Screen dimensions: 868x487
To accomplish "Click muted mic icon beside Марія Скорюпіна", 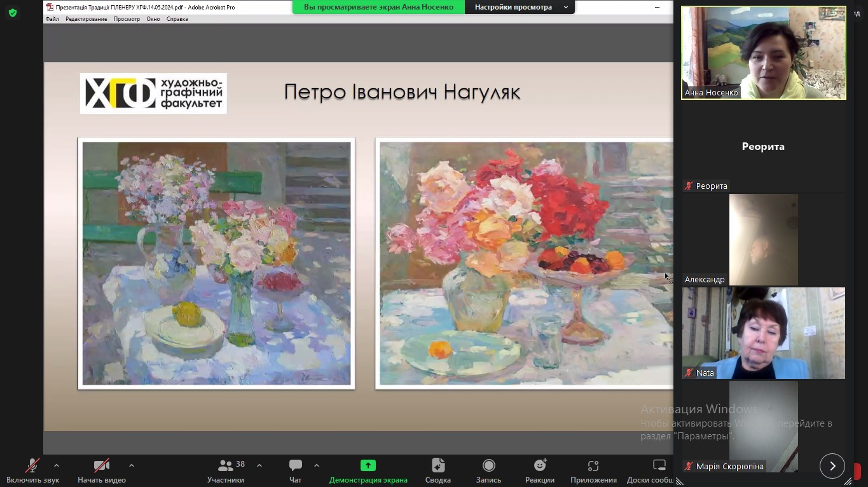I will (689, 467).
